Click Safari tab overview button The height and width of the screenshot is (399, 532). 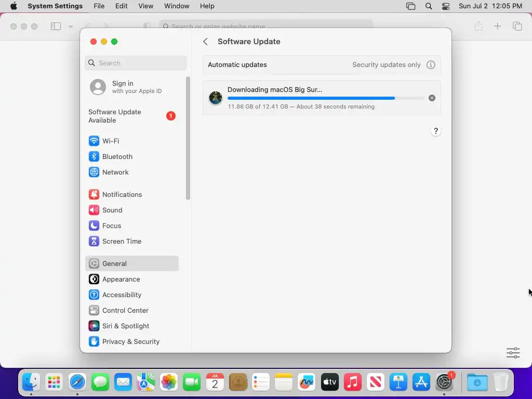(517, 26)
